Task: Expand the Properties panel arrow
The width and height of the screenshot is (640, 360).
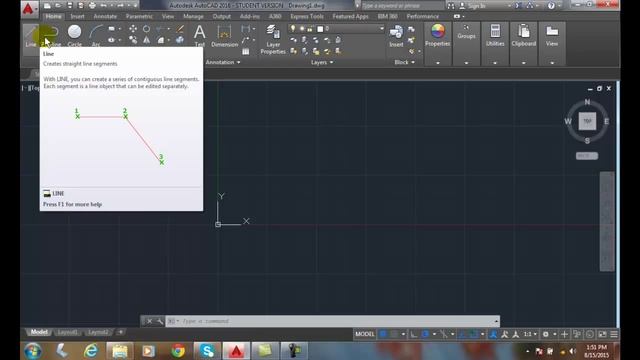Action: pyautogui.click(x=438, y=63)
